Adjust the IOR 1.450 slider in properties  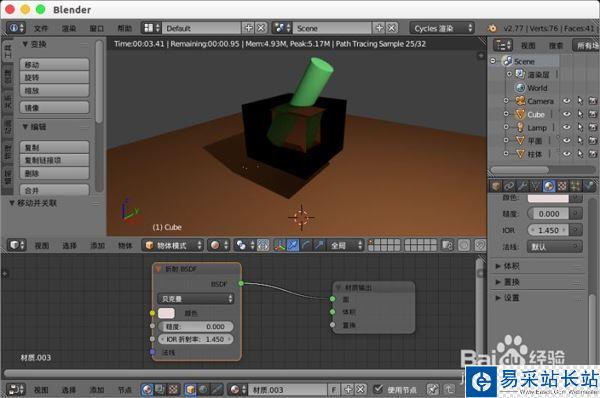tap(549, 230)
